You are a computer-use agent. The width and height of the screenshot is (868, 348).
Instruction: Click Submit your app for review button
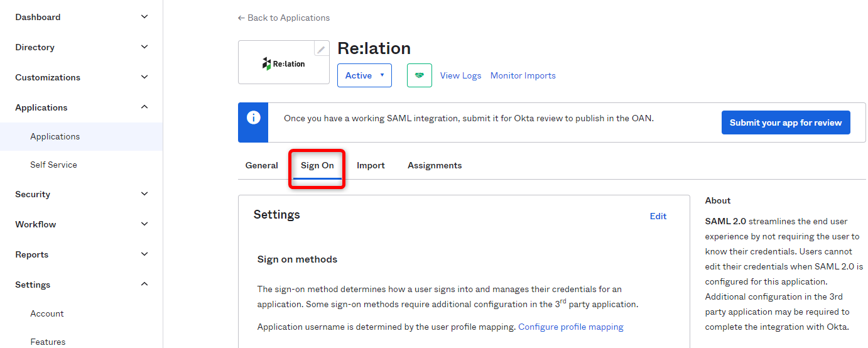786,122
